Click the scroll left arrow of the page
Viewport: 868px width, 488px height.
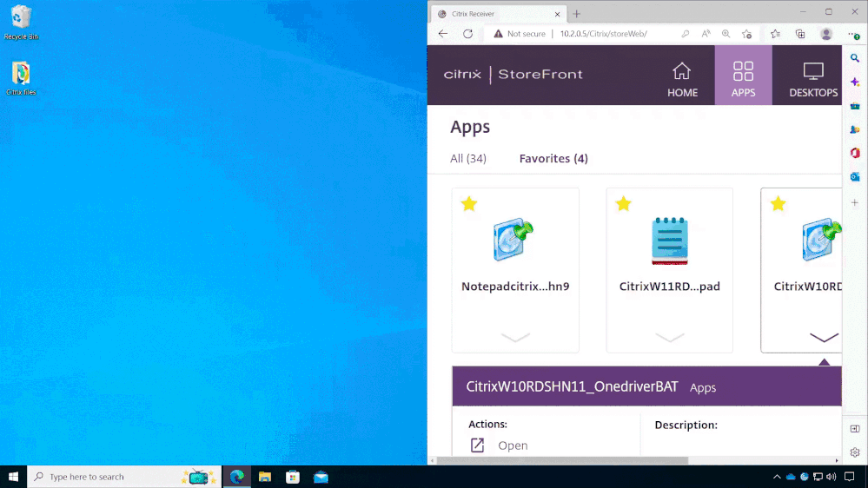433,460
